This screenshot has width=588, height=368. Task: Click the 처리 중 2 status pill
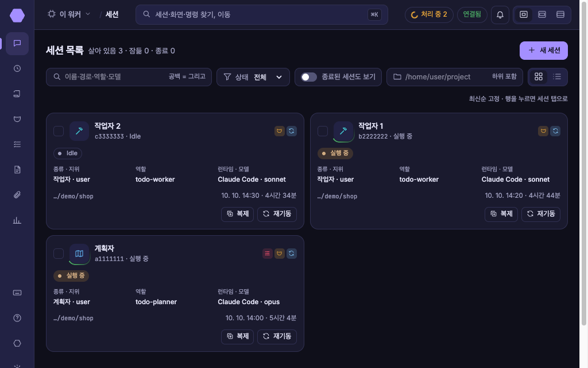click(429, 14)
